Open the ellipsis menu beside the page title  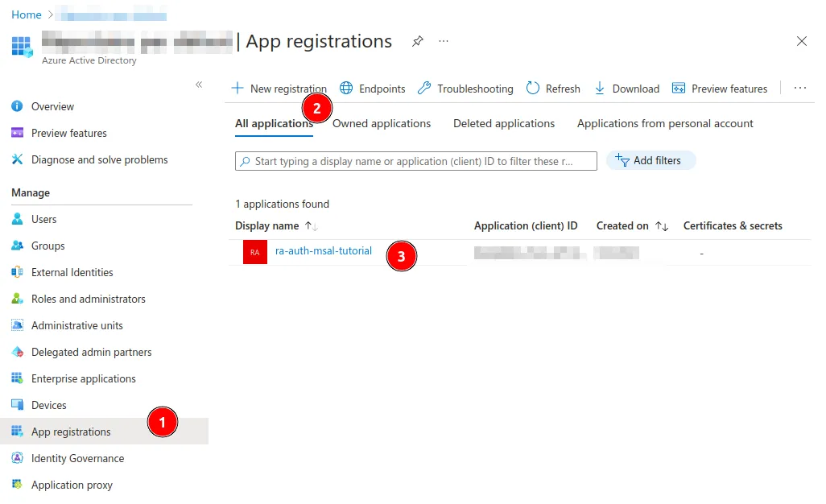[444, 41]
